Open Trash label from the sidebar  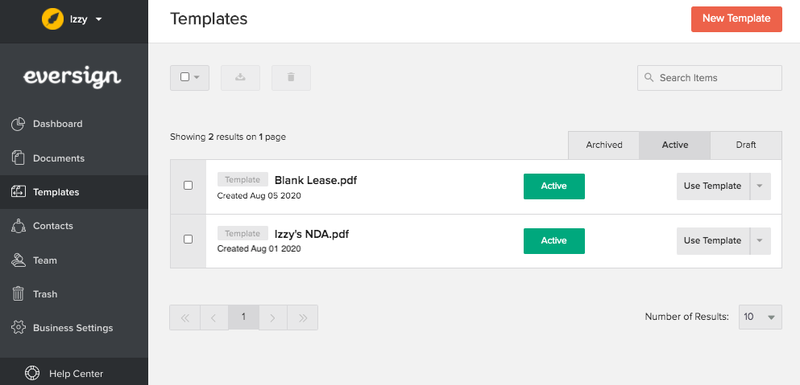tap(45, 294)
